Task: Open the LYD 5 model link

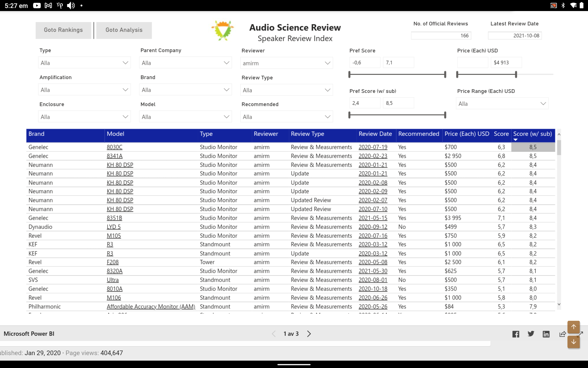Action: point(114,227)
